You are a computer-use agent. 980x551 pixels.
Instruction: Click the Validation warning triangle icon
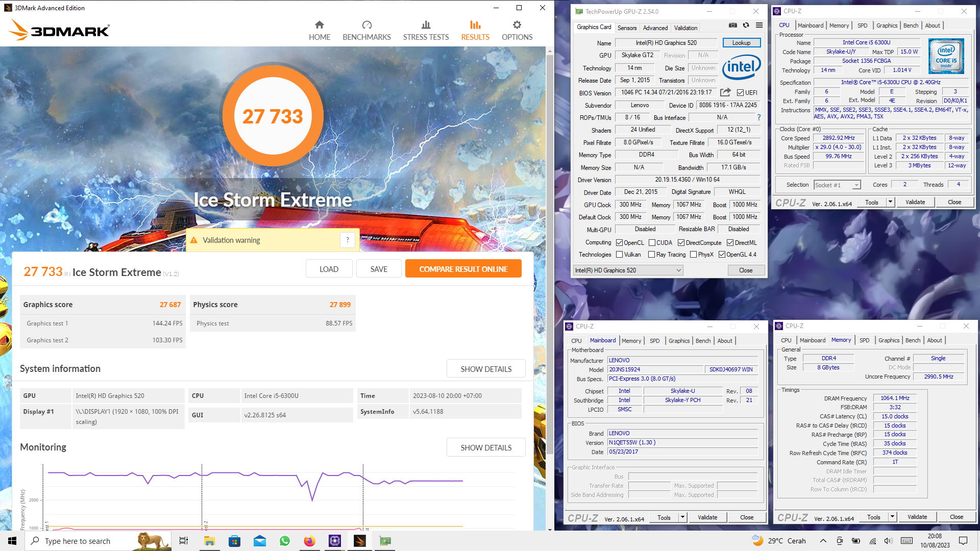tap(194, 240)
